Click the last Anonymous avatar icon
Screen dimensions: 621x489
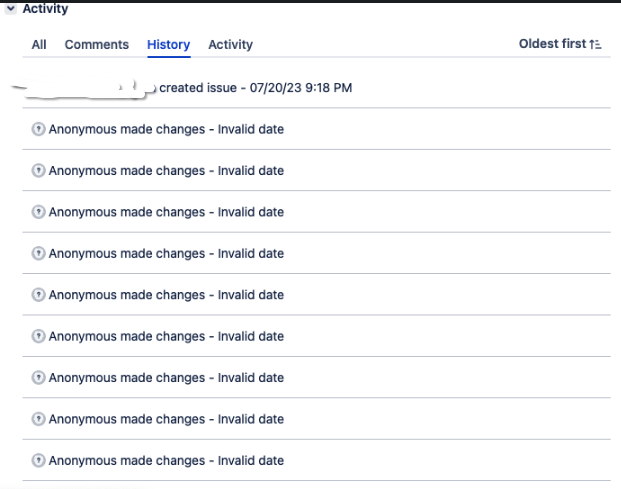[x=38, y=460]
